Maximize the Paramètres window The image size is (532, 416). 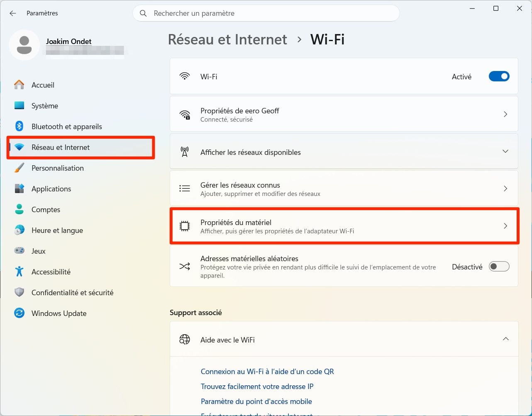[495, 9]
